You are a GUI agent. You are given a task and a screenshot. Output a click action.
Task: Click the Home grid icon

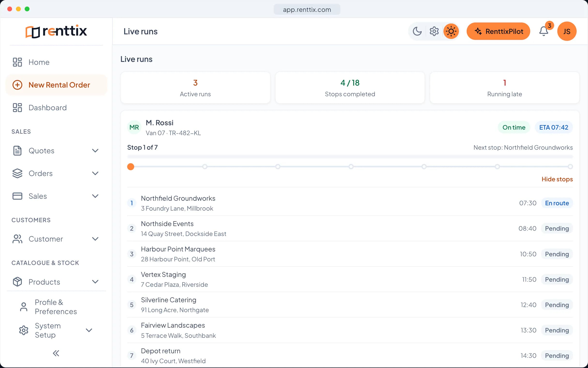17,62
